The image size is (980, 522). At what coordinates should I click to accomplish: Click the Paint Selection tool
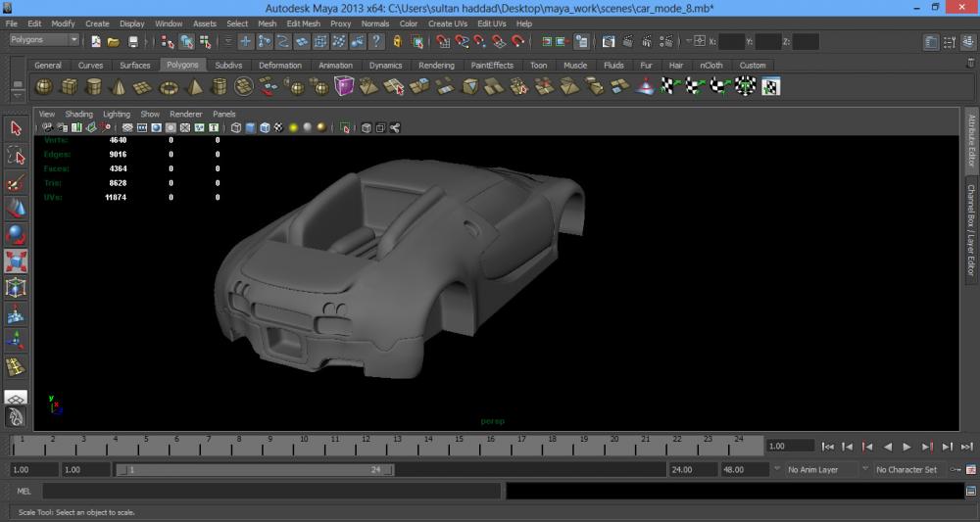(16, 182)
